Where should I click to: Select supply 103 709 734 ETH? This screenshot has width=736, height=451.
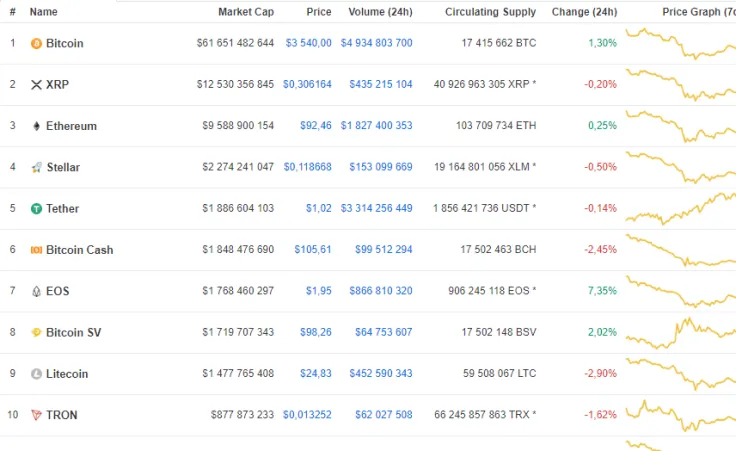[x=496, y=126]
